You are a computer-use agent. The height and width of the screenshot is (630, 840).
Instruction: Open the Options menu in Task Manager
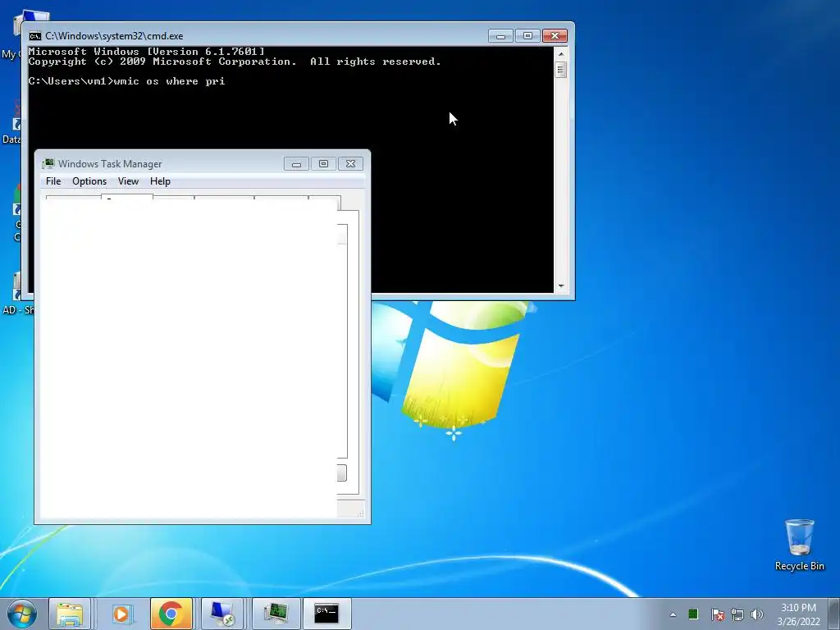click(89, 181)
